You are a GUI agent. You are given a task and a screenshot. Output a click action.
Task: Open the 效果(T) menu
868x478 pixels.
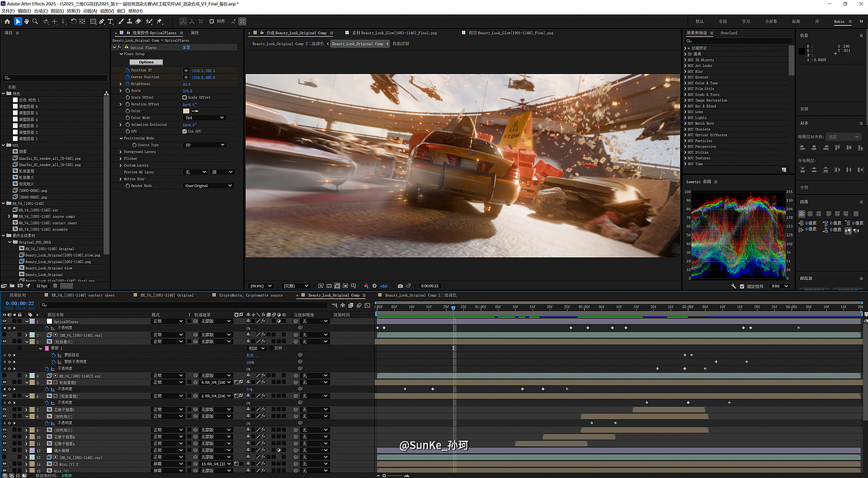point(74,11)
